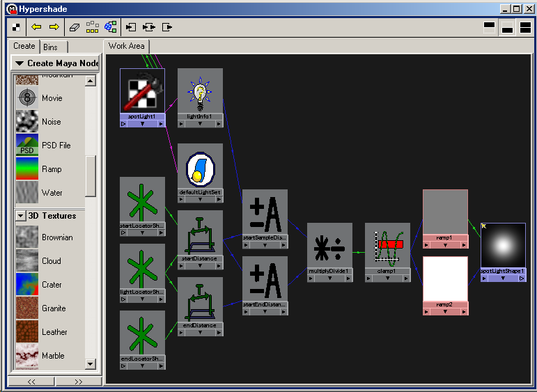Click the >> button below Create panel

pos(79,382)
